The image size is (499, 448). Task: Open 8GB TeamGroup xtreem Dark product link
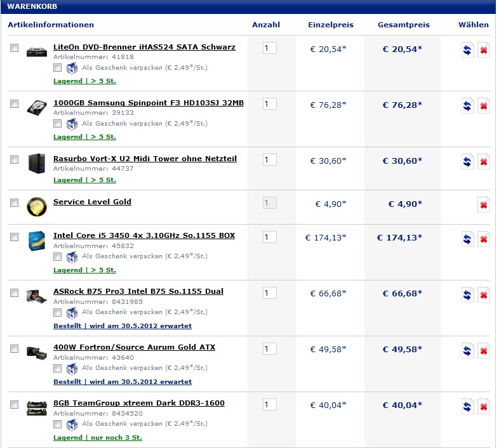(x=139, y=403)
